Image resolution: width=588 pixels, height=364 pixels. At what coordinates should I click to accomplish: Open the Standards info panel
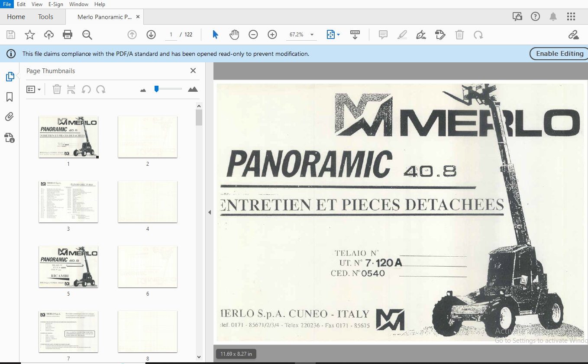coord(10,138)
